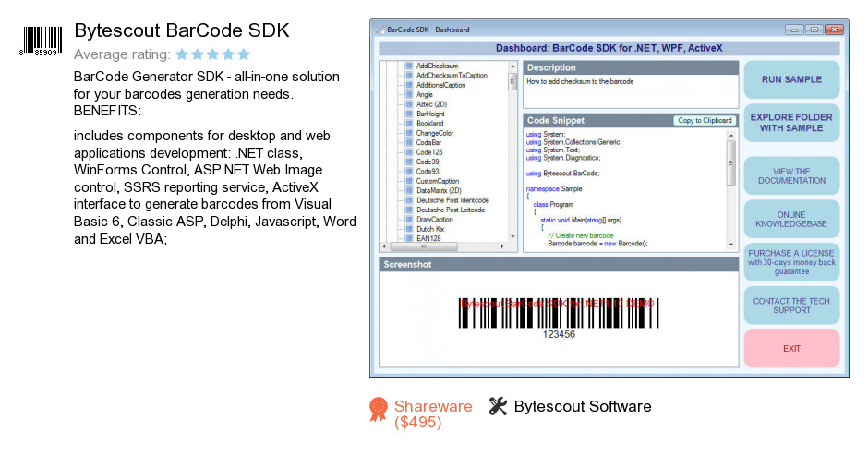The width and height of the screenshot is (868, 455).
Task: Click the icon beside Aztec (2D) item
Action: [409, 104]
